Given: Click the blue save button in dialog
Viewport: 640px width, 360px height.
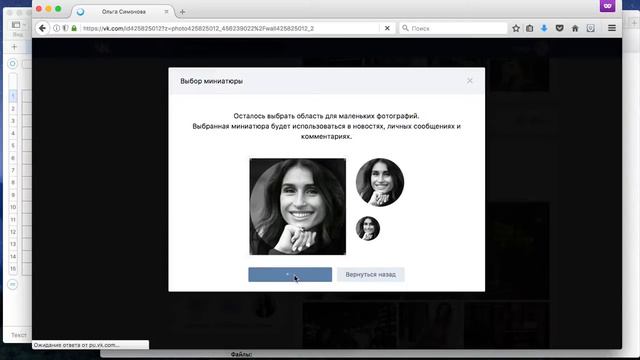Looking at the screenshot, I should [x=290, y=274].
